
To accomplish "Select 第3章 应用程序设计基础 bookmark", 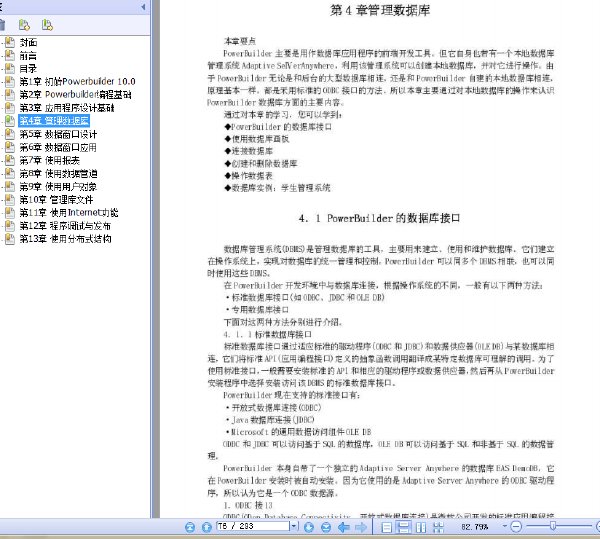I will click(67, 108).
